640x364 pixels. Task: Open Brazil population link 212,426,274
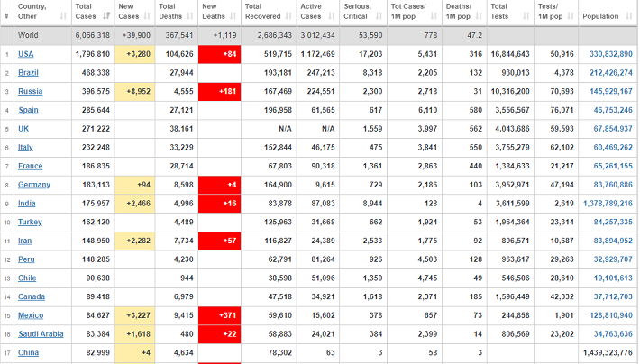pos(611,73)
